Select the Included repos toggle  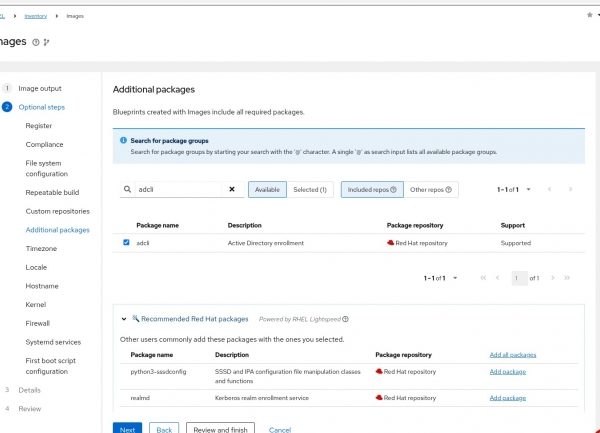(372, 190)
